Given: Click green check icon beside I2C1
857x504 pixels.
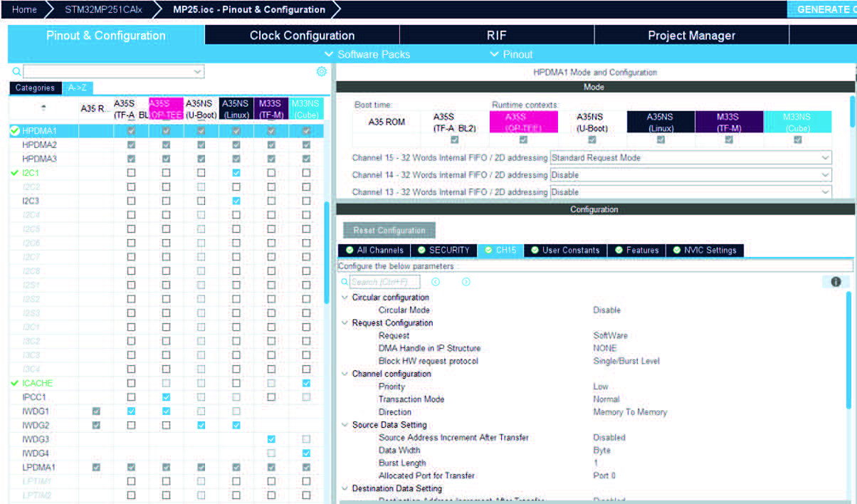Looking at the screenshot, I should (14, 173).
